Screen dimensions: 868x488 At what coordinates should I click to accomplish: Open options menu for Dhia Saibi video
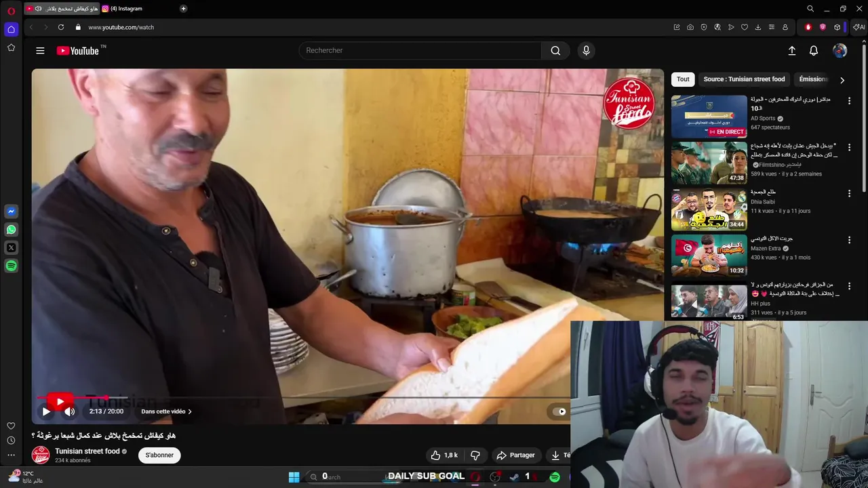[x=849, y=193]
